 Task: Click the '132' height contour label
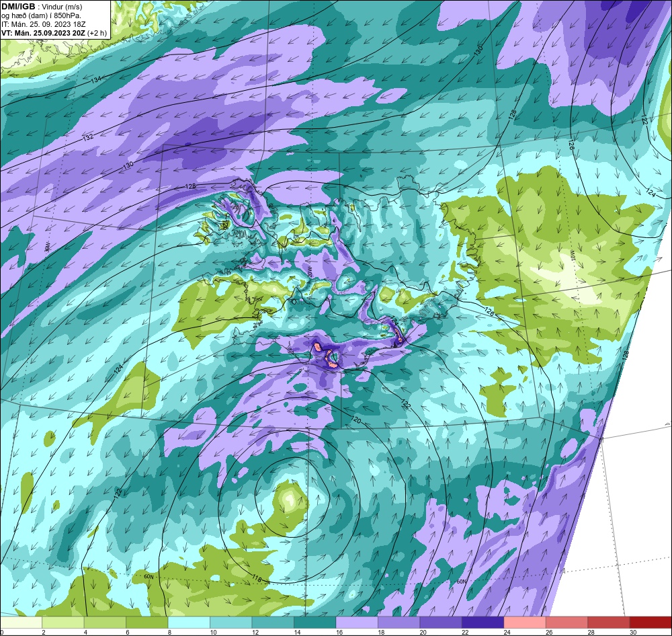pos(88,138)
